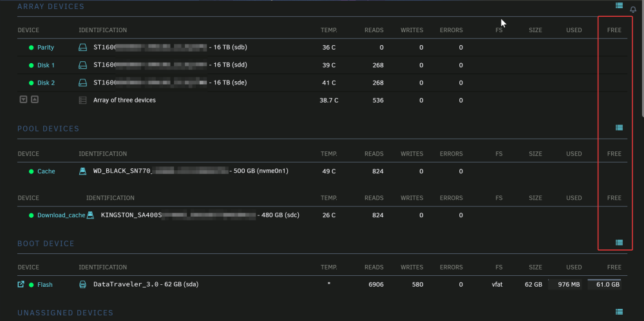The width and height of the screenshot is (644, 321).
Task: Move array devices down arrow button
Action: pos(23,99)
